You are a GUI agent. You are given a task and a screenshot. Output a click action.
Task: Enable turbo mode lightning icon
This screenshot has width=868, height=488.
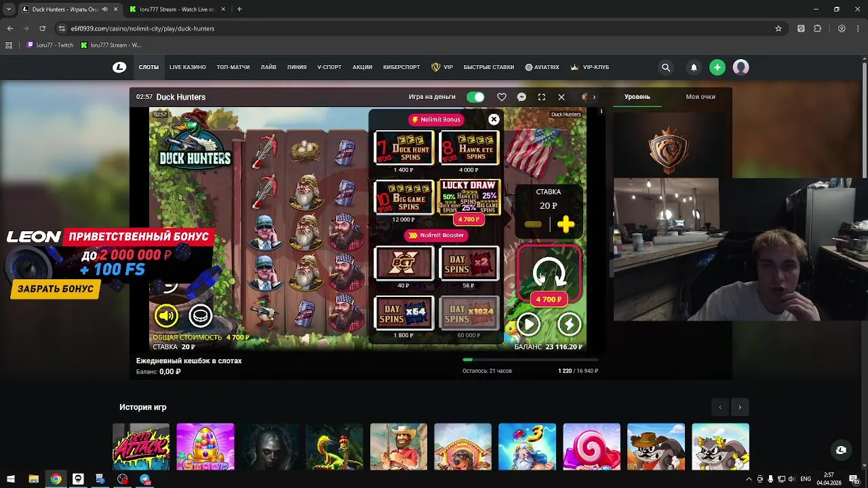pyautogui.click(x=569, y=324)
